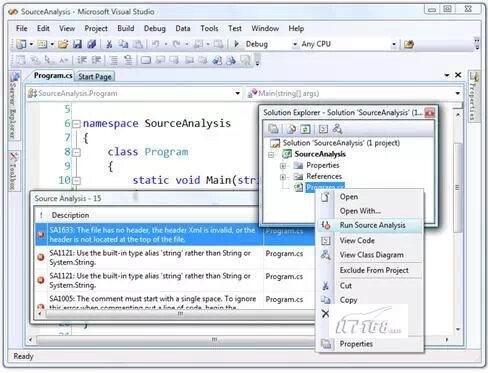This screenshot has width=488, height=373.
Task: Open the Toolbox side tab
Action: coord(14,171)
